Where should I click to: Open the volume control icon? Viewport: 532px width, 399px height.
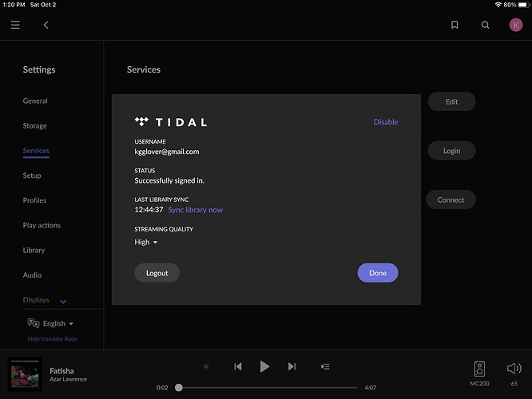(x=514, y=368)
